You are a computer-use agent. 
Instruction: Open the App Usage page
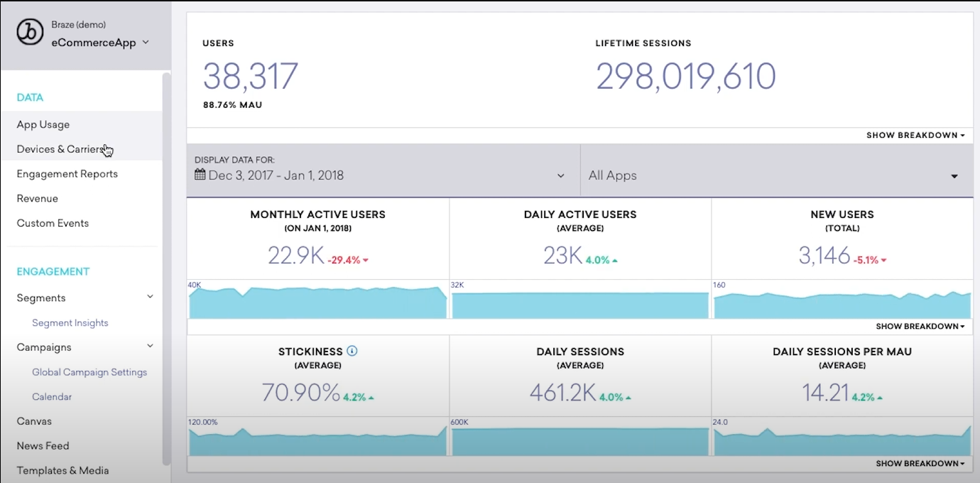pyautogui.click(x=43, y=124)
